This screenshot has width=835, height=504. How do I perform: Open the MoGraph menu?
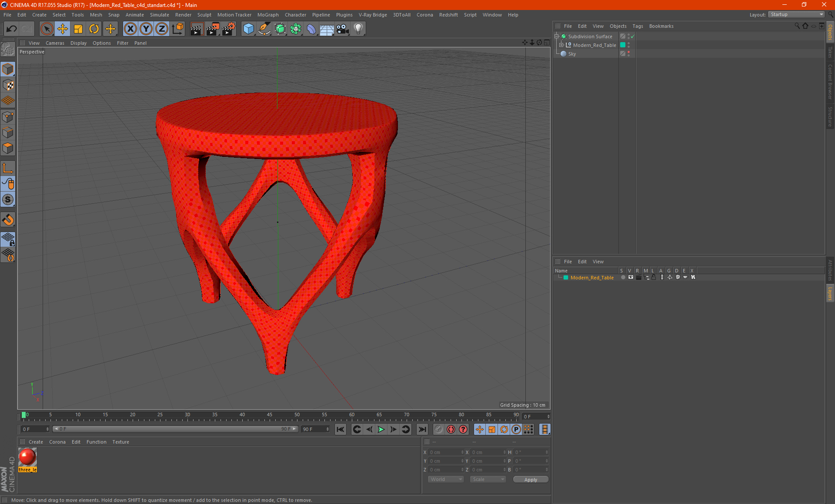(268, 15)
